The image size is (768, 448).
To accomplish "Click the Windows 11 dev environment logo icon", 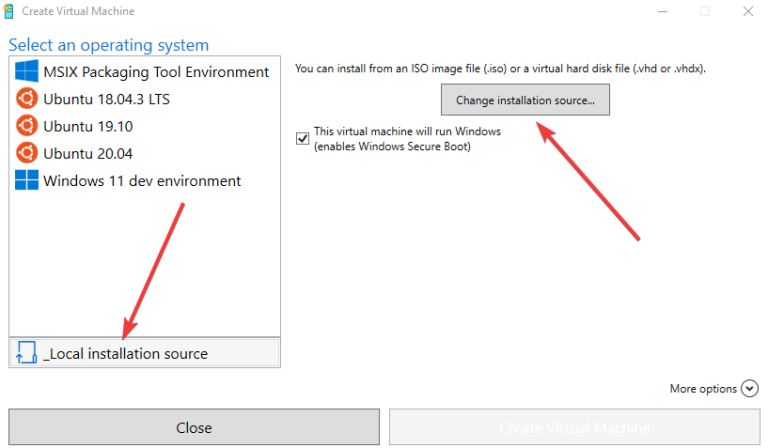I will (26, 180).
